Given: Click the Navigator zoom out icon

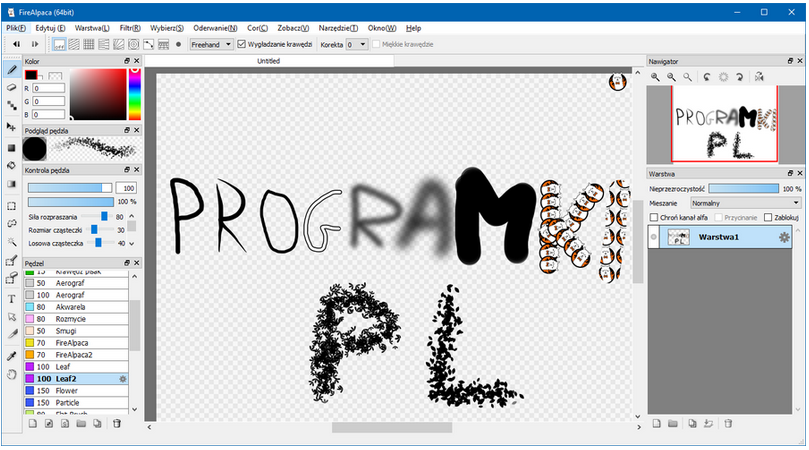Looking at the screenshot, I should 671,77.
